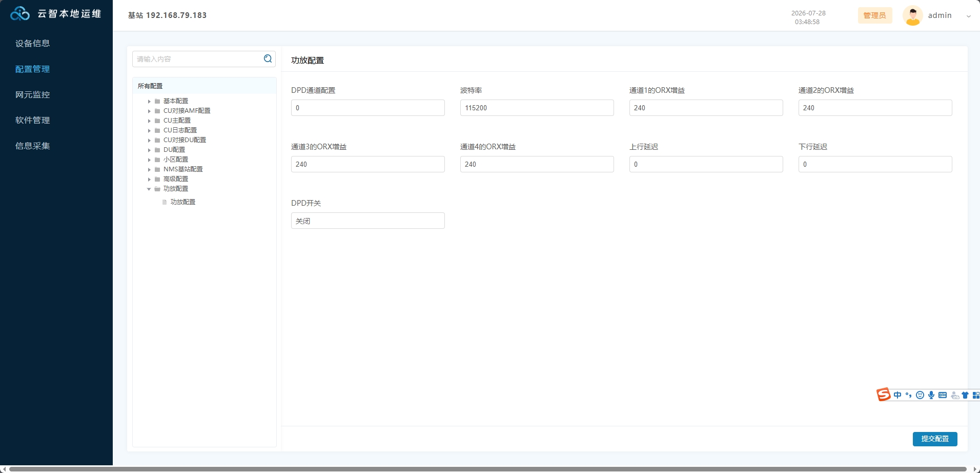
Task: Click the Sogou input method S logo
Action: coord(883,395)
